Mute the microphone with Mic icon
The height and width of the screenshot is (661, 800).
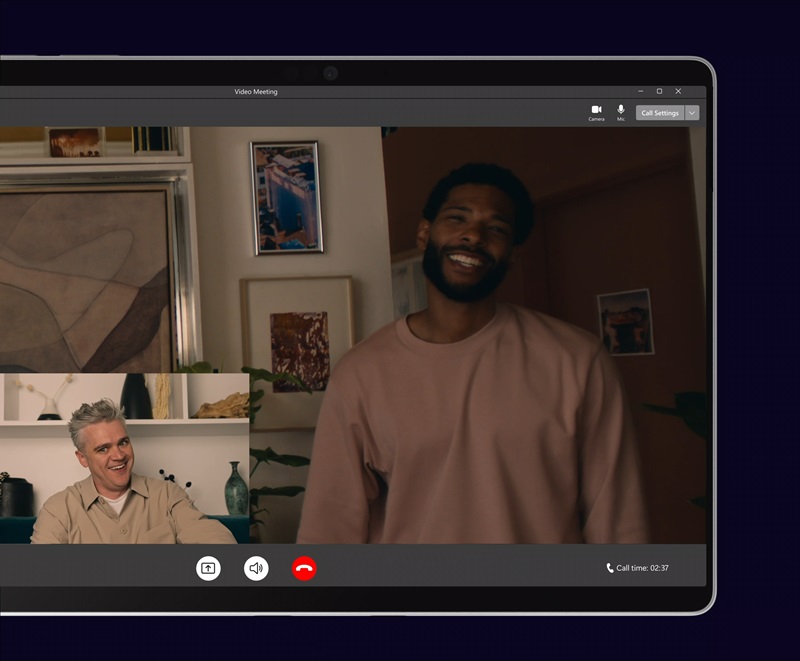(x=621, y=113)
